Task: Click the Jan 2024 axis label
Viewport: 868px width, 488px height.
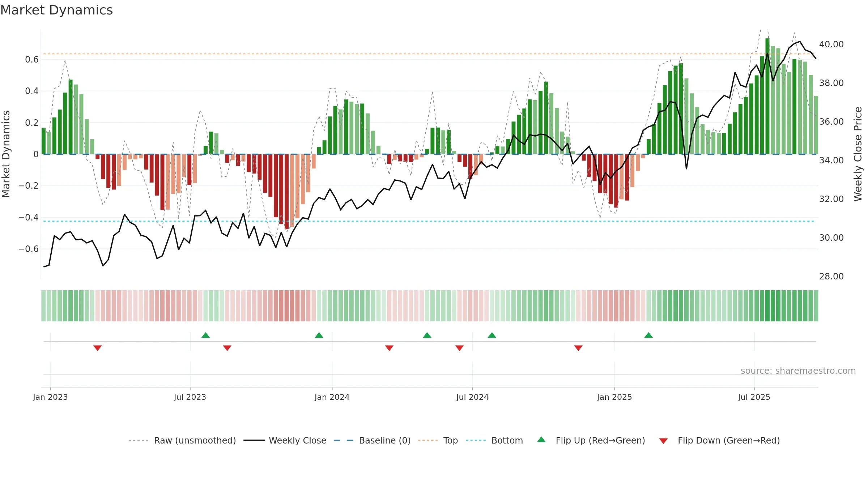Action: 332,397
